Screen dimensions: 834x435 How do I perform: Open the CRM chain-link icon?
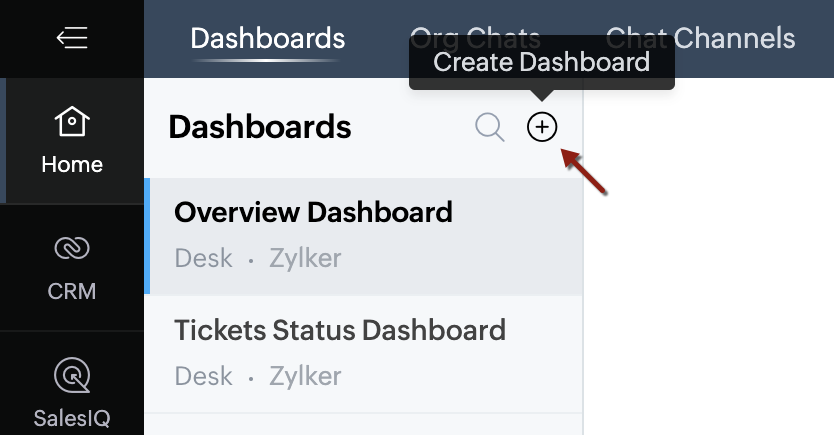point(72,248)
